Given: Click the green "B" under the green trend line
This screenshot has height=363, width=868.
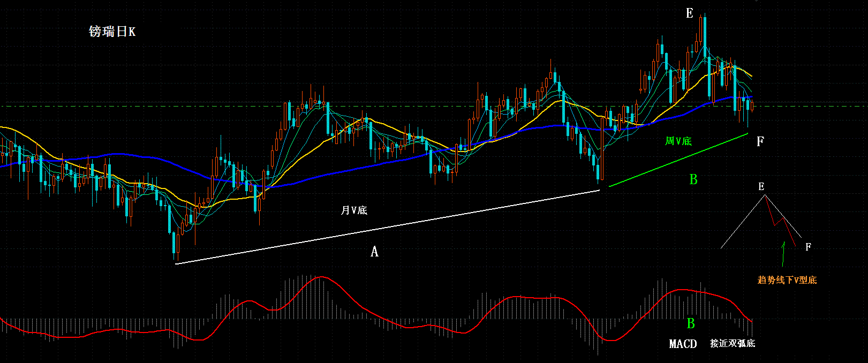Looking at the screenshot, I should coord(693,179).
